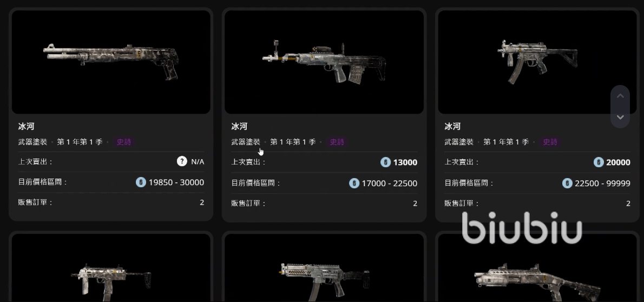Open the rifle 冰河 skin thumbnail

(x=324, y=62)
